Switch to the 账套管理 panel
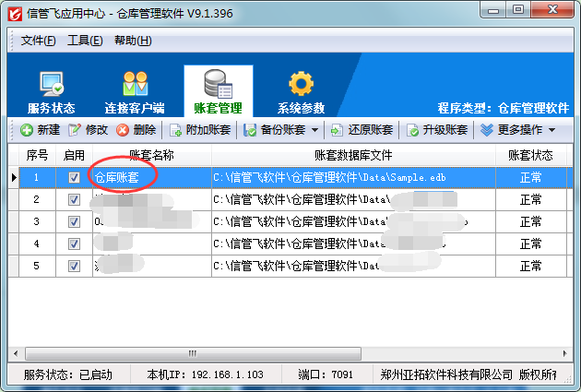This screenshot has width=581, height=392. [x=218, y=92]
